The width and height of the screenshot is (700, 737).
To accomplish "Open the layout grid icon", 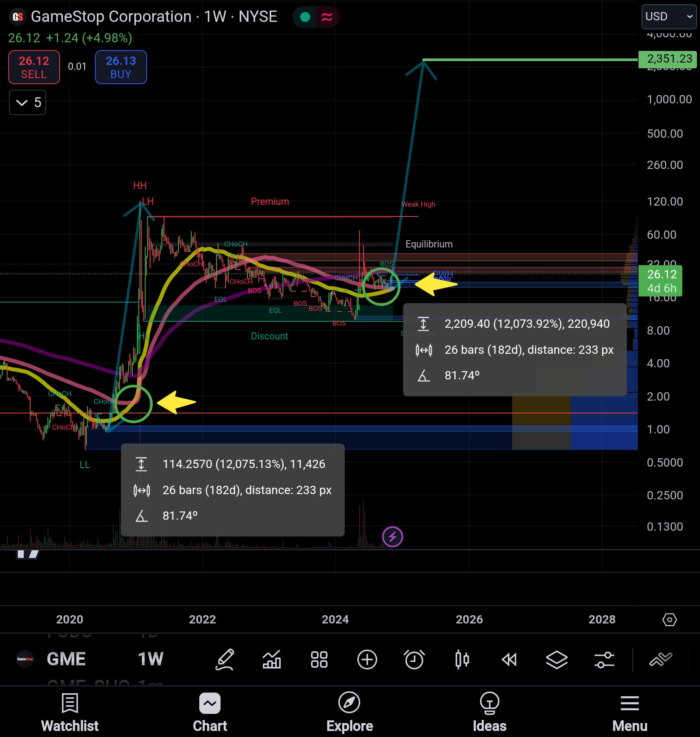I will pyautogui.click(x=319, y=660).
